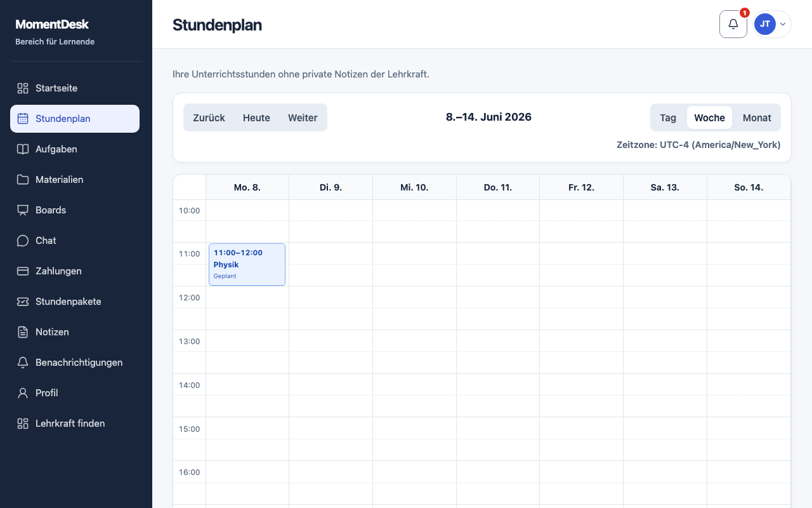Click the JT user avatar

tap(765, 24)
